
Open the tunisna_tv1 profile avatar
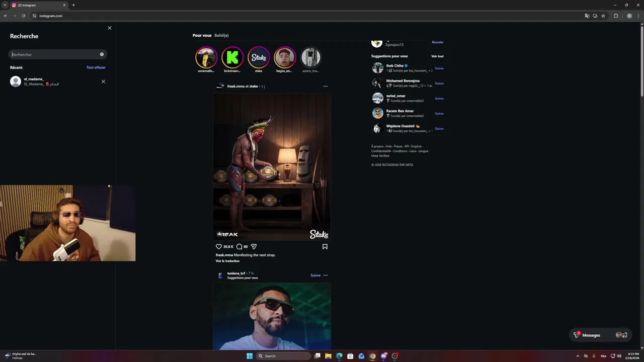[220, 276]
